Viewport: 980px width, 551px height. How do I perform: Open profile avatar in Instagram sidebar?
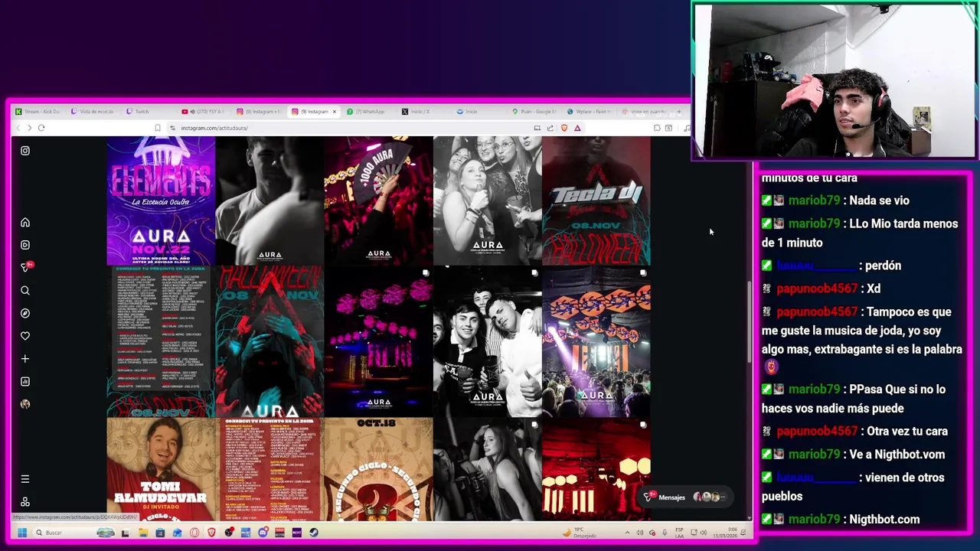coord(25,404)
